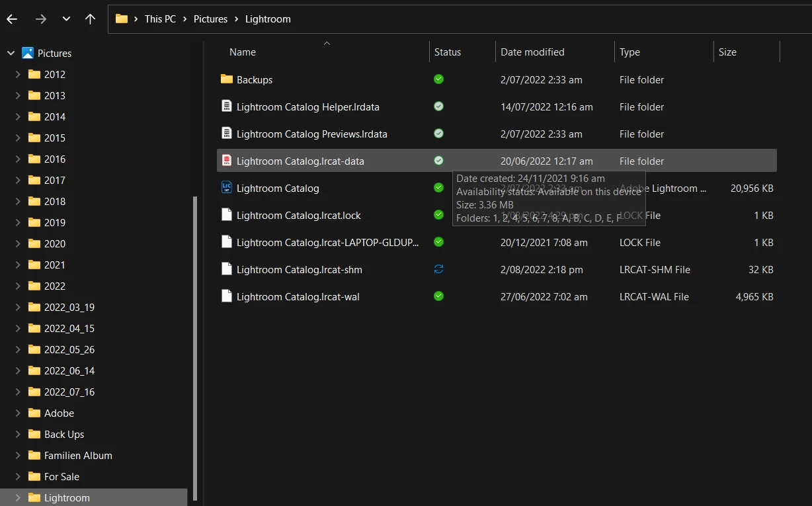Open the 2022_05_26 folder in navigation pane

pos(69,350)
